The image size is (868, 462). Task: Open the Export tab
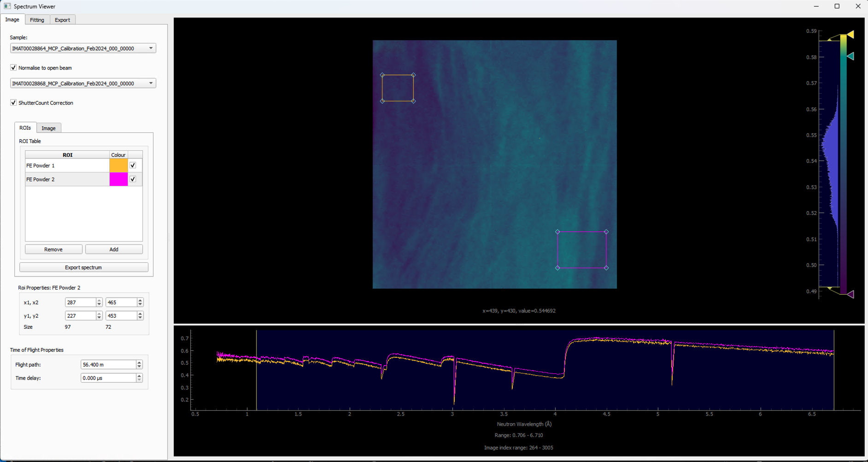(62, 20)
